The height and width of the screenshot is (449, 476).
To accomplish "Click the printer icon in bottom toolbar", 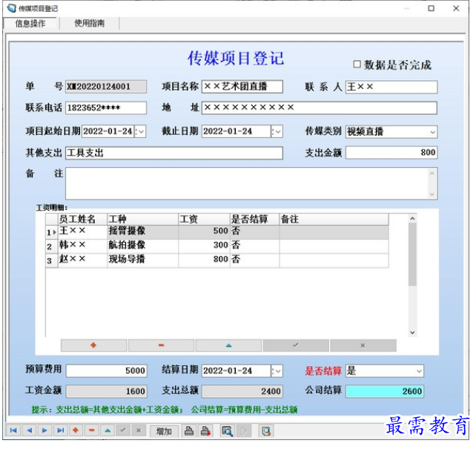I will pos(189,430).
